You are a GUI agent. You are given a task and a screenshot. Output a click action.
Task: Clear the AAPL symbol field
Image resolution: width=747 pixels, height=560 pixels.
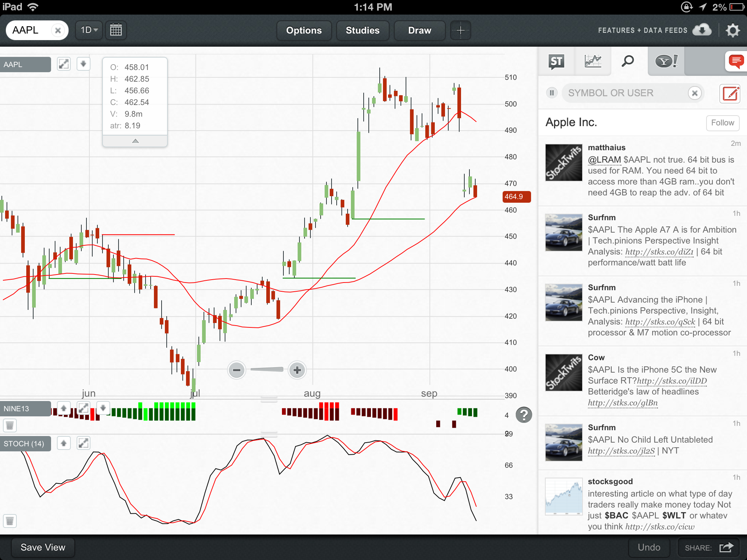point(58,30)
